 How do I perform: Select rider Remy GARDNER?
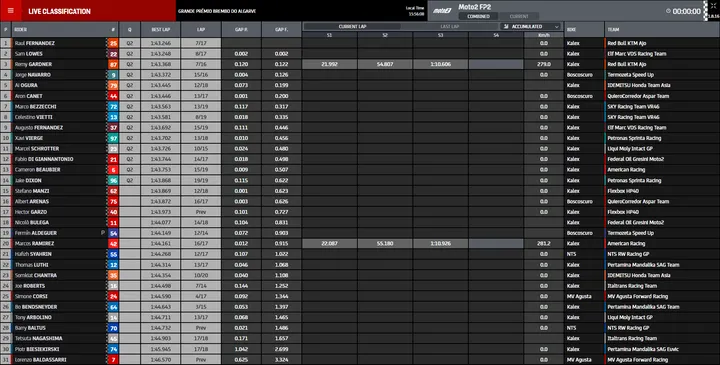(x=33, y=64)
